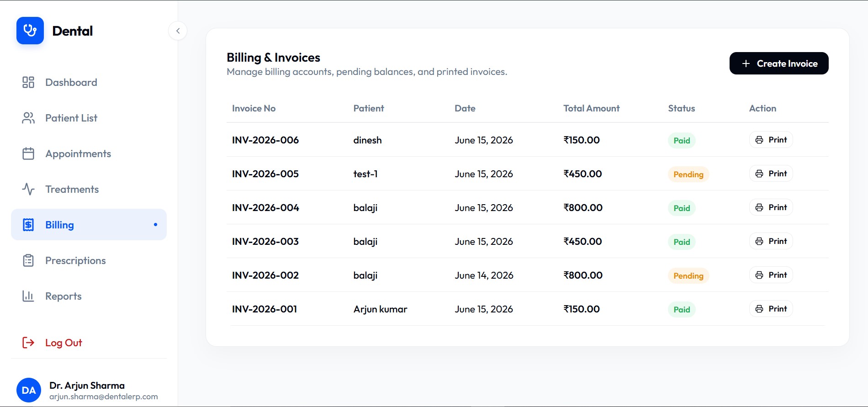This screenshot has width=868, height=407.
Task: Collapse the sidebar with the chevron button
Action: [x=178, y=31]
